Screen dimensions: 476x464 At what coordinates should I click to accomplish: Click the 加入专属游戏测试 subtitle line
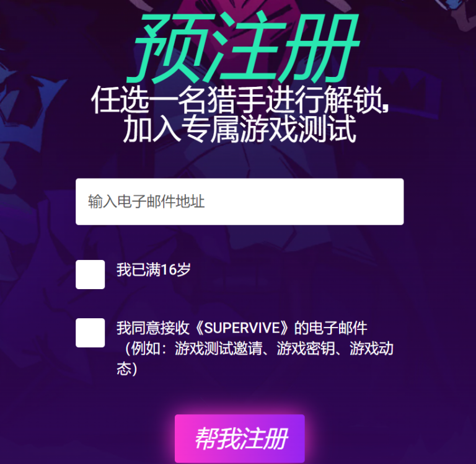(x=239, y=128)
